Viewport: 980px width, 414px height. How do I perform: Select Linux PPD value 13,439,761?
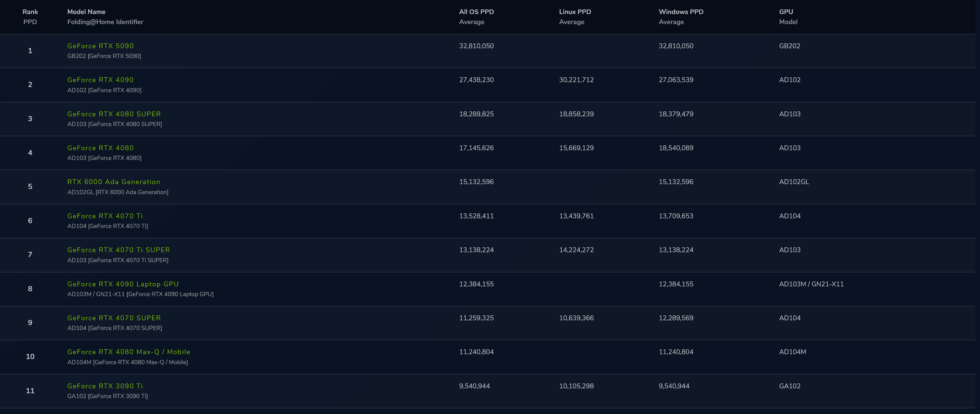click(x=576, y=216)
